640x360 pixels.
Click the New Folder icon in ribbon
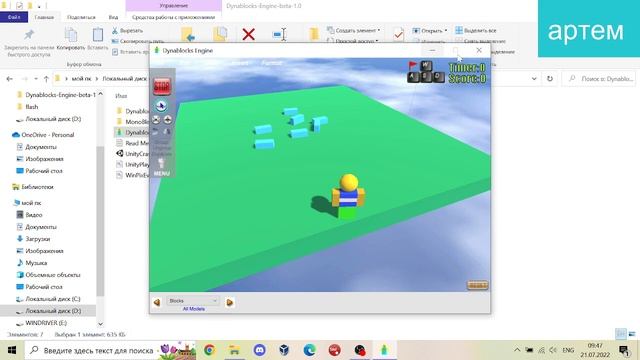313,34
